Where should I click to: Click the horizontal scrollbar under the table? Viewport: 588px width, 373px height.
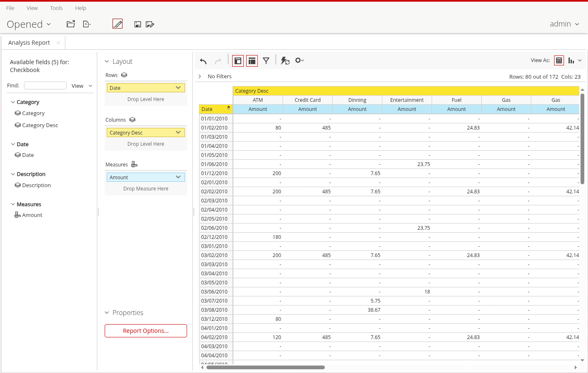tap(265, 367)
